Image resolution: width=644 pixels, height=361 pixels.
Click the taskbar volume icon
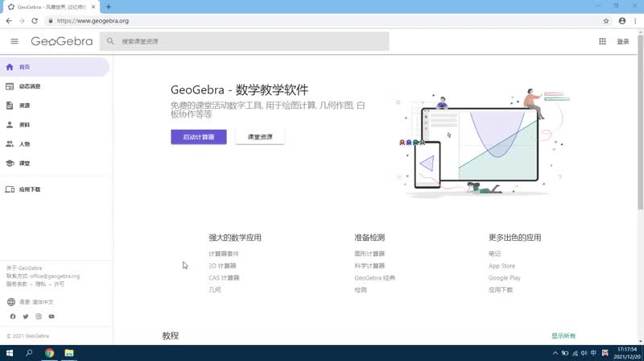pyautogui.click(x=584, y=353)
